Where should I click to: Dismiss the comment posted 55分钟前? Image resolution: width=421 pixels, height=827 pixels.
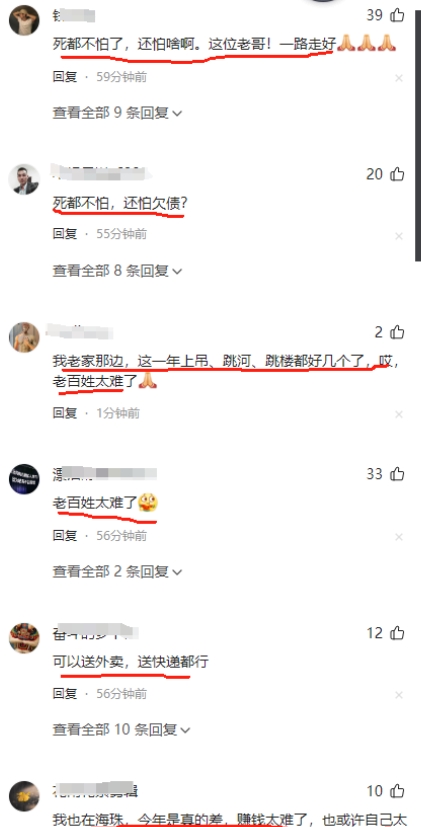pyautogui.click(x=399, y=236)
